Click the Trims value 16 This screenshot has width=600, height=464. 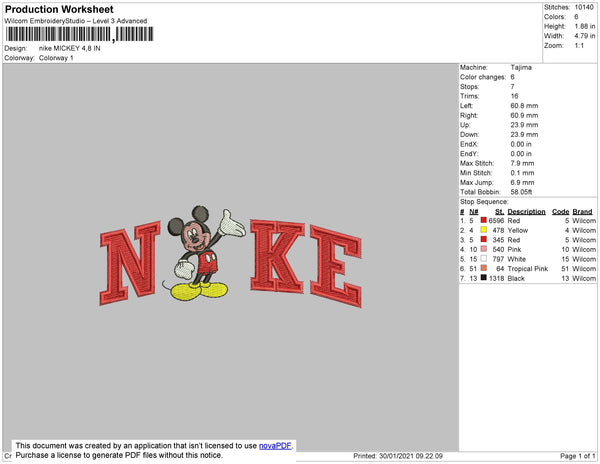point(514,96)
